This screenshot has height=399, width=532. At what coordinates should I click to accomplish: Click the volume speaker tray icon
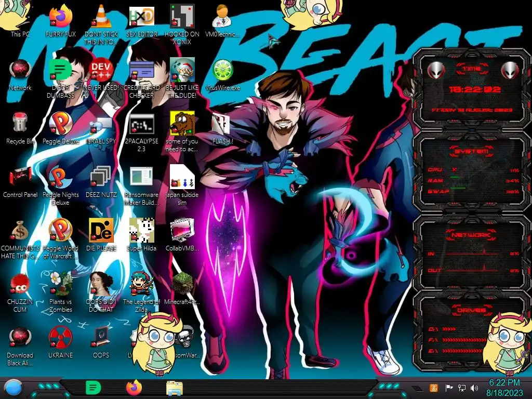coord(474,388)
